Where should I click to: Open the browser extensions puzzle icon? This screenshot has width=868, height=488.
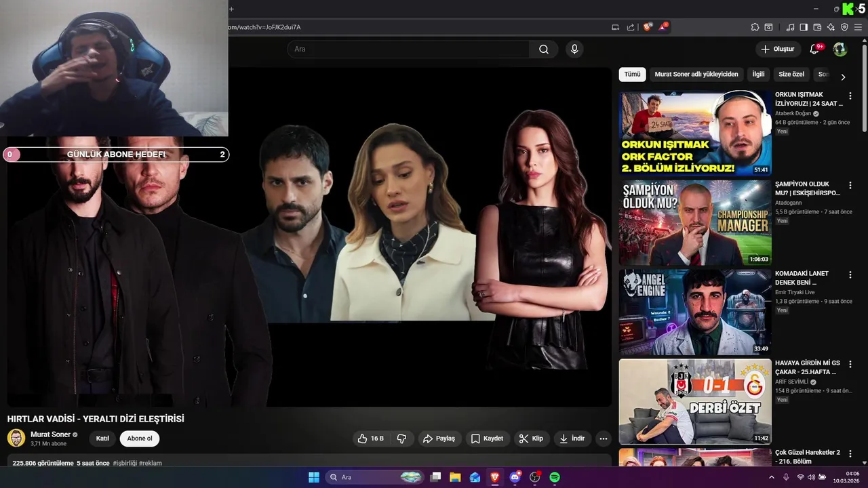[755, 27]
